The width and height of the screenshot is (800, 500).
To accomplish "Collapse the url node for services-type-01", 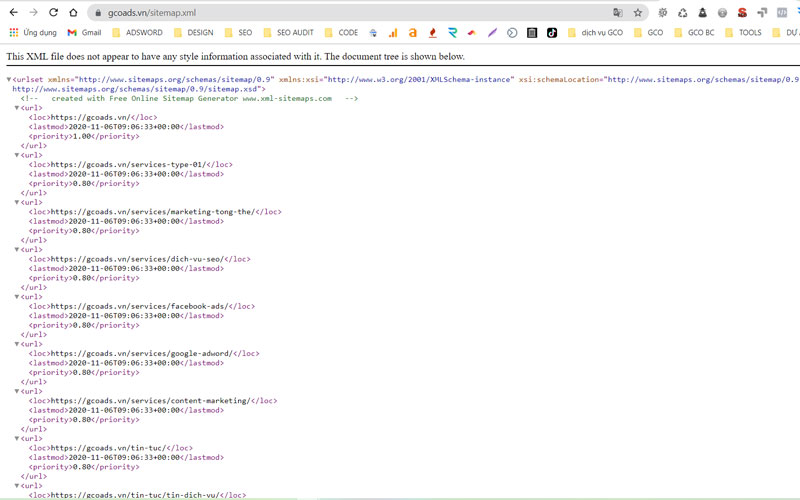I will [x=17, y=155].
